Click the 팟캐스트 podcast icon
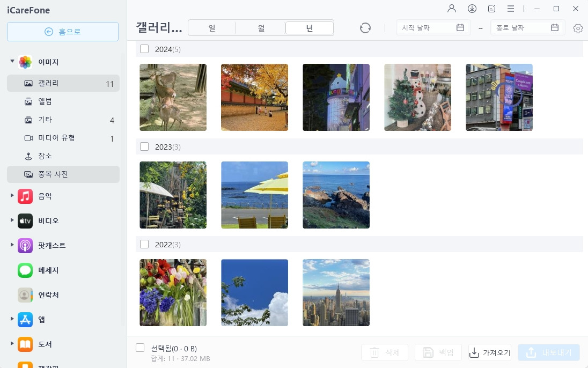Viewport: 588px width, 368px height. (25, 246)
